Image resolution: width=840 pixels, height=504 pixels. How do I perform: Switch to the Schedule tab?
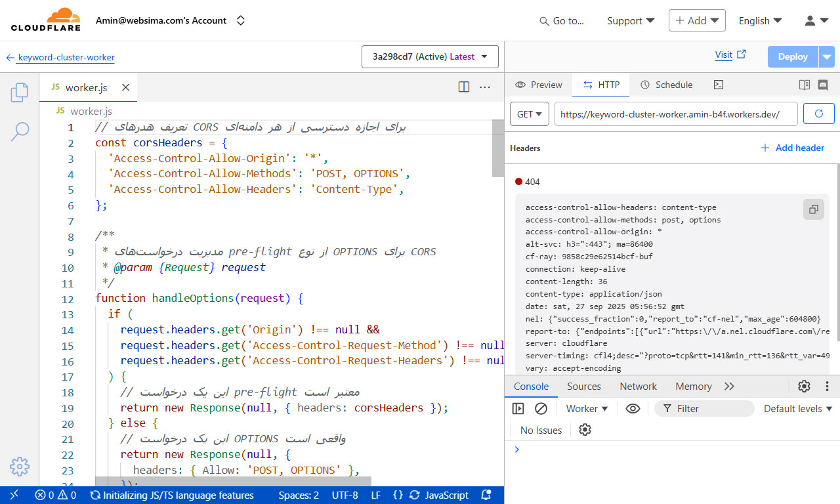coord(667,85)
